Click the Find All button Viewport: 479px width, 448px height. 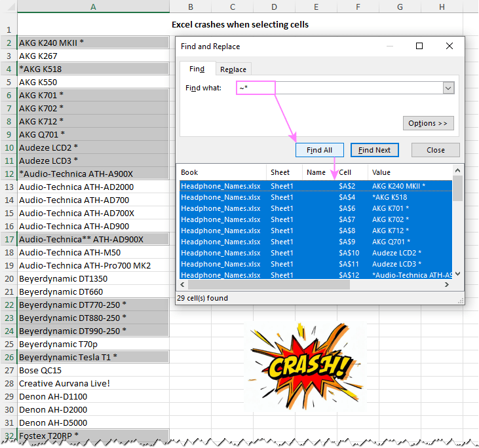pos(319,150)
